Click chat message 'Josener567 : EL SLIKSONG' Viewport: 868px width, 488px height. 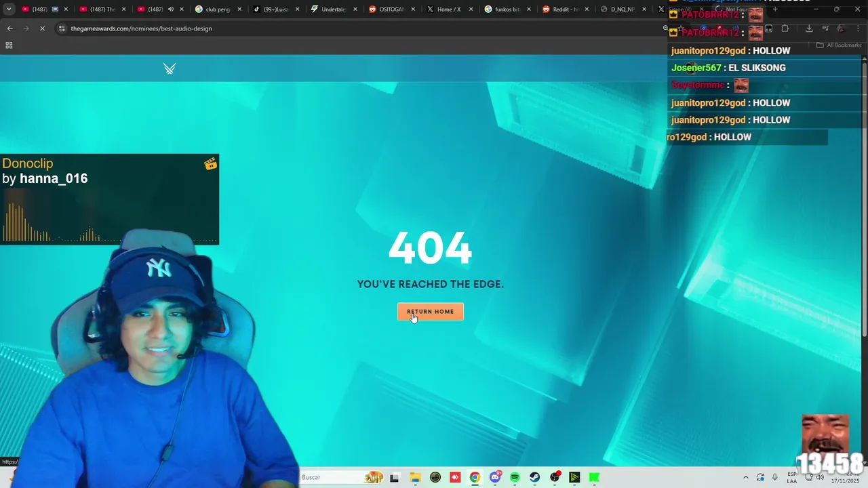coord(728,68)
